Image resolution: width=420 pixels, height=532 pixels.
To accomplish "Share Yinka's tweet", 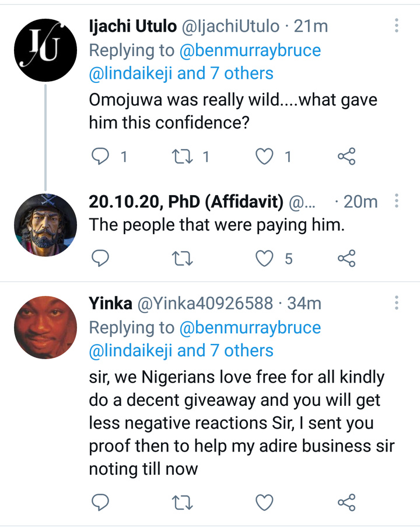I will (346, 502).
